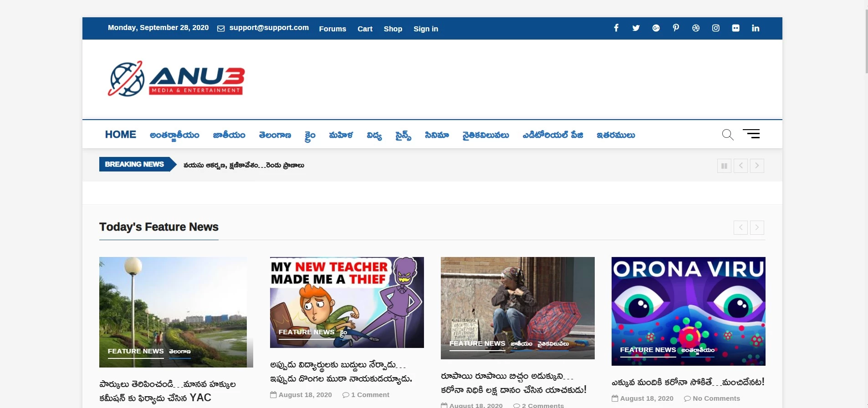Open the Instagram camera icon
The width and height of the screenshot is (868, 408).
716,28
